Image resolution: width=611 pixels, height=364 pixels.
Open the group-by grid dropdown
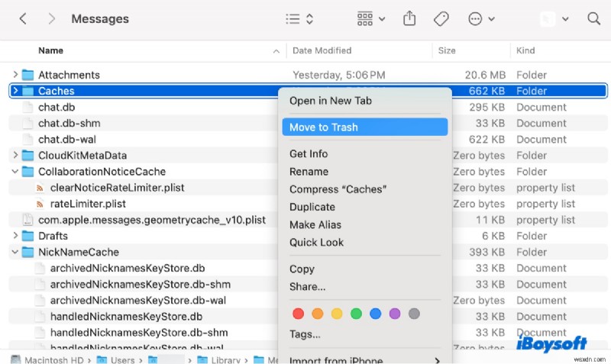[x=371, y=18]
